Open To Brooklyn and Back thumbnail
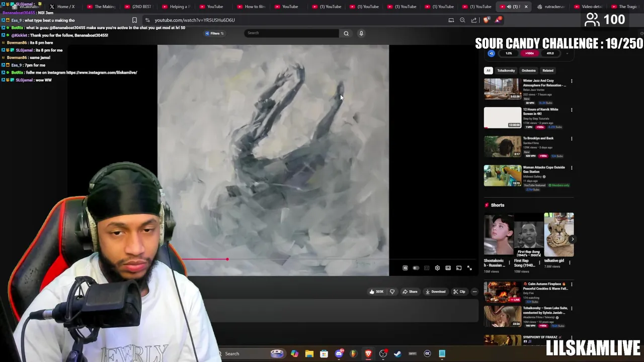Viewport: 644px width, 362px height. point(503,146)
